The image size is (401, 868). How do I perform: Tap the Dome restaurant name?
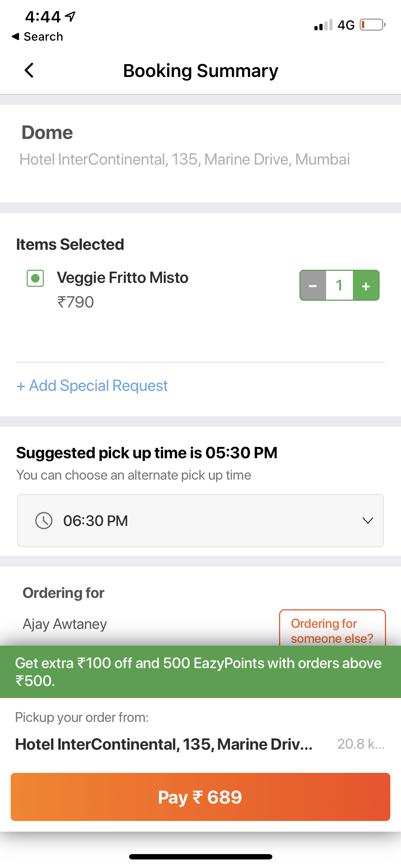point(47,133)
